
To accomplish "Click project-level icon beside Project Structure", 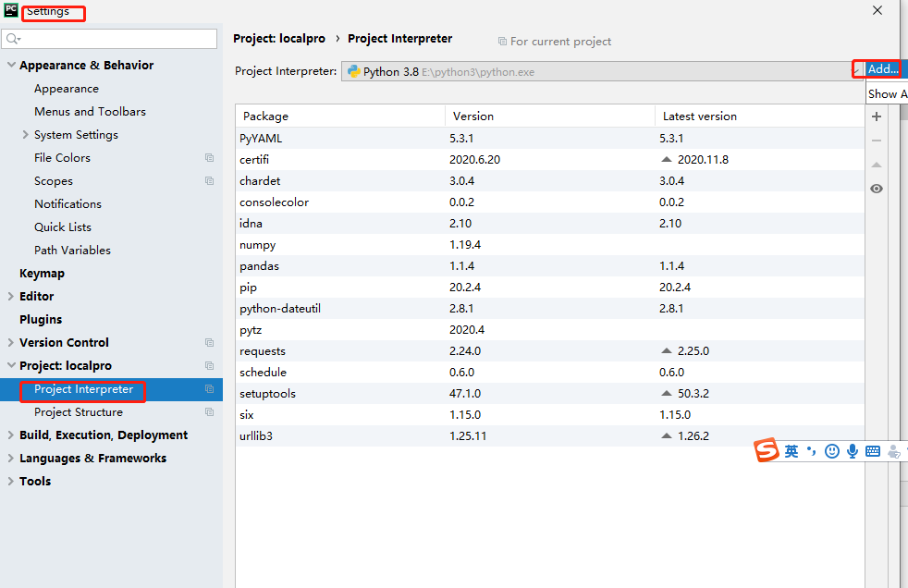I will click(210, 412).
